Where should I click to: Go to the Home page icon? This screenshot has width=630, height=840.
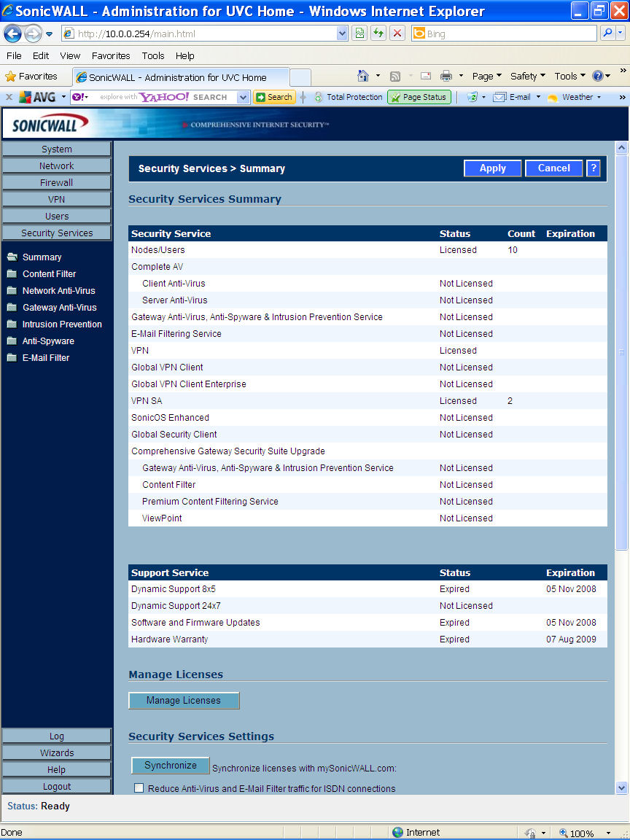[363, 76]
